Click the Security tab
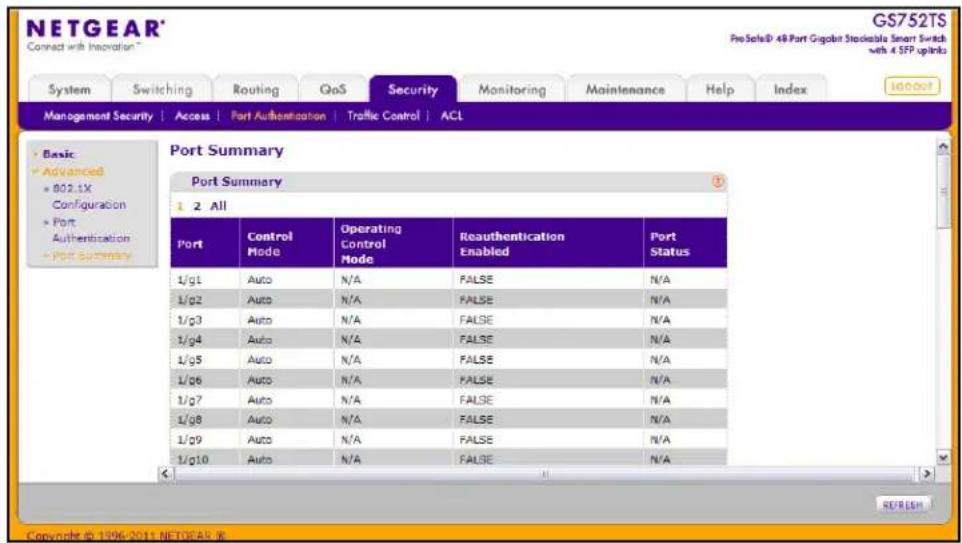 click(413, 90)
